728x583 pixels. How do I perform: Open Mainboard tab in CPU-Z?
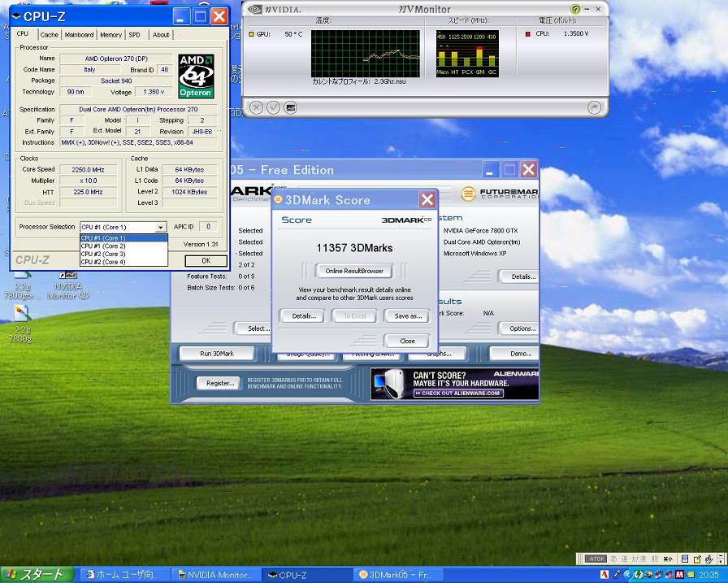coord(79,35)
